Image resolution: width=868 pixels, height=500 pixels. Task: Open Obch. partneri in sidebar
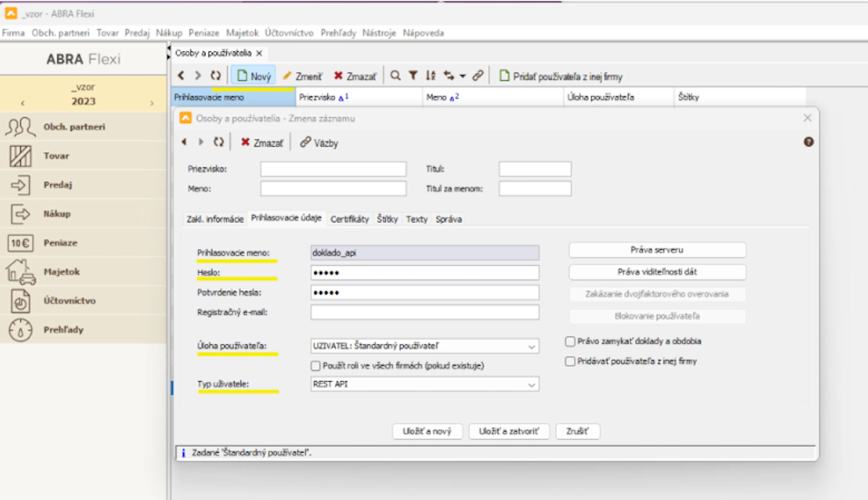tap(83, 127)
